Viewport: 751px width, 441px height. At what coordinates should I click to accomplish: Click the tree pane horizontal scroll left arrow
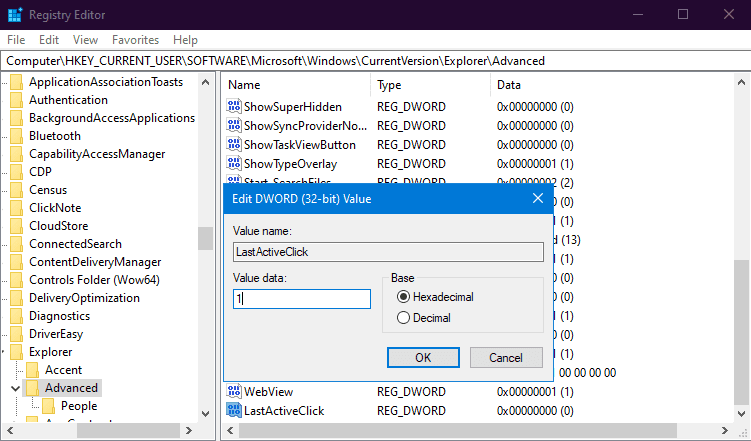10,430
